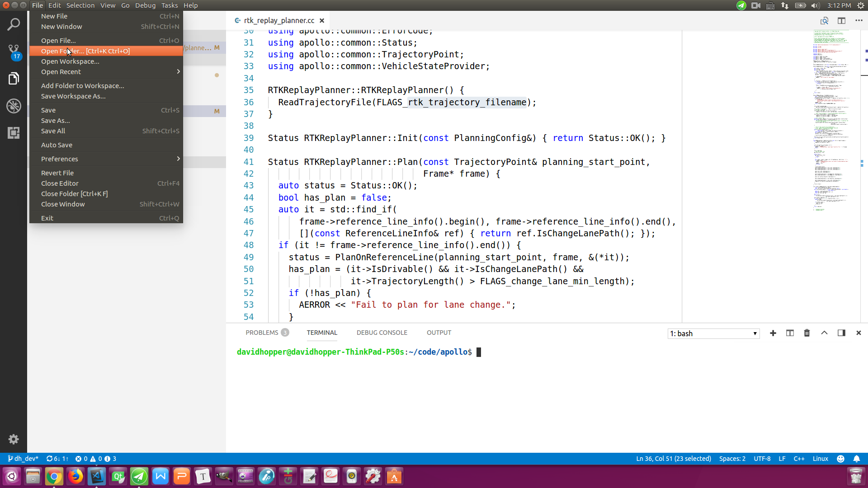Choose Save Workspace As... entry
This screenshot has height=488, width=868.
pyautogui.click(x=106, y=96)
